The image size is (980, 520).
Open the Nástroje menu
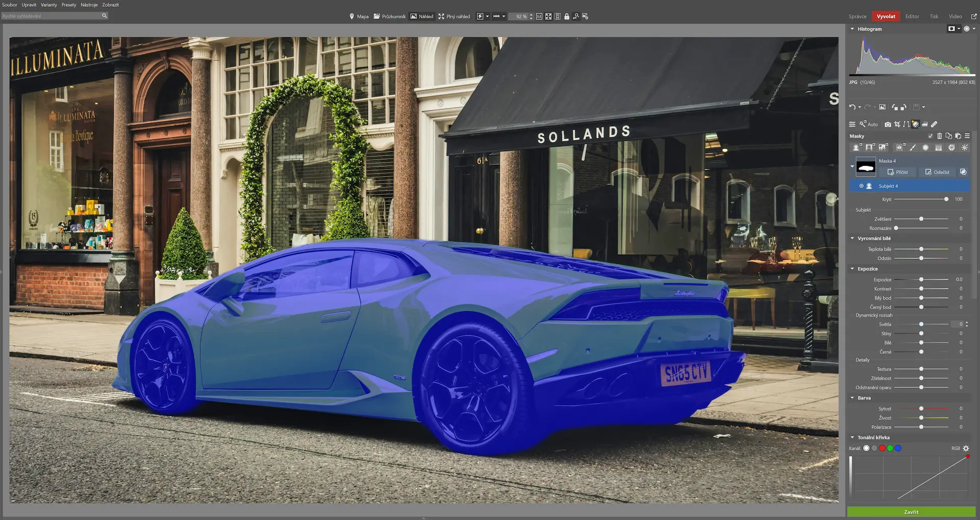pos(89,5)
